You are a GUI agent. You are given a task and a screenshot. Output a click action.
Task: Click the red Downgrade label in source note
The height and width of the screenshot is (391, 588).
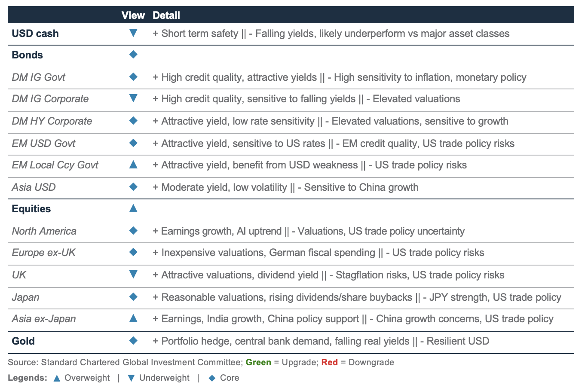(x=330, y=362)
